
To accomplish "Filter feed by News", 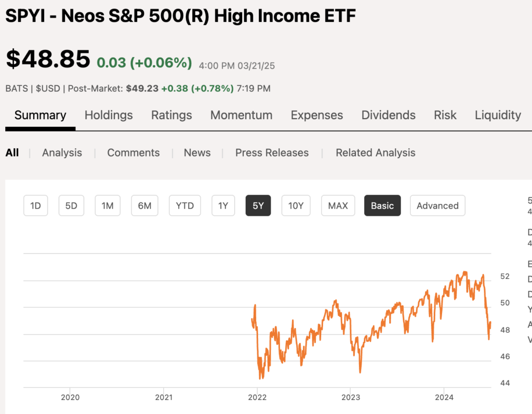I will click(197, 153).
